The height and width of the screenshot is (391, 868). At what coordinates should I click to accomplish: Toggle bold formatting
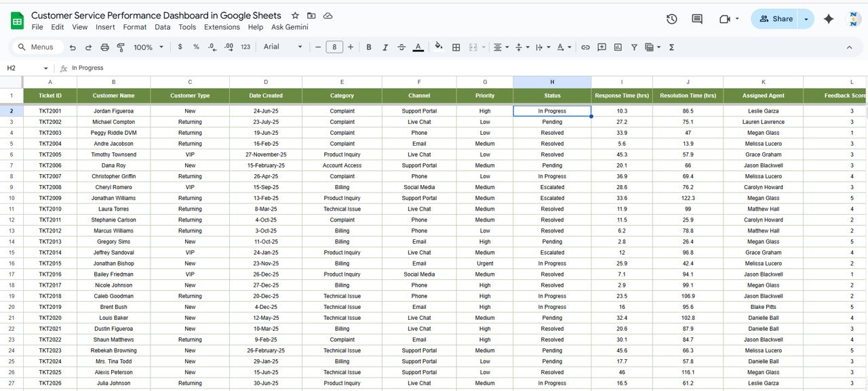click(x=368, y=47)
